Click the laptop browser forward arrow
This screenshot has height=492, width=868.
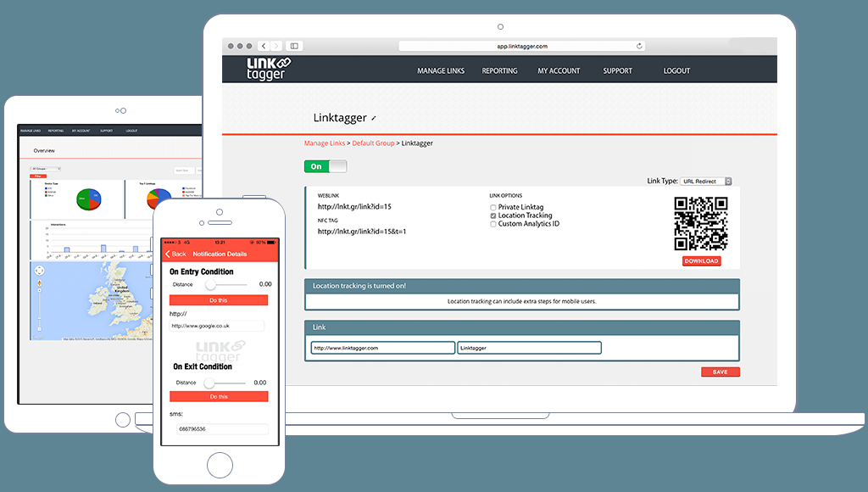pos(276,46)
